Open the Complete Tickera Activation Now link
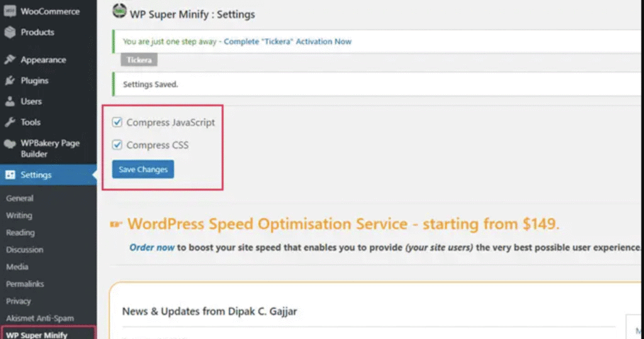644x339 pixels. click(x=287, y=42)
